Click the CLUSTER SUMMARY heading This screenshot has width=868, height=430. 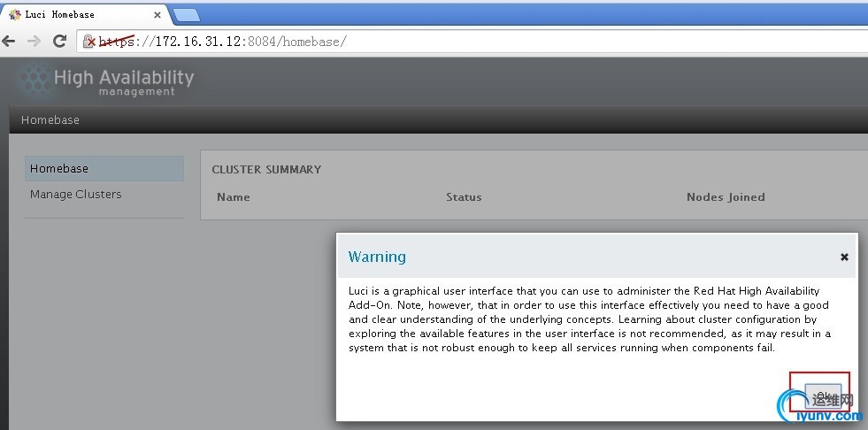(x=266, y=170)
